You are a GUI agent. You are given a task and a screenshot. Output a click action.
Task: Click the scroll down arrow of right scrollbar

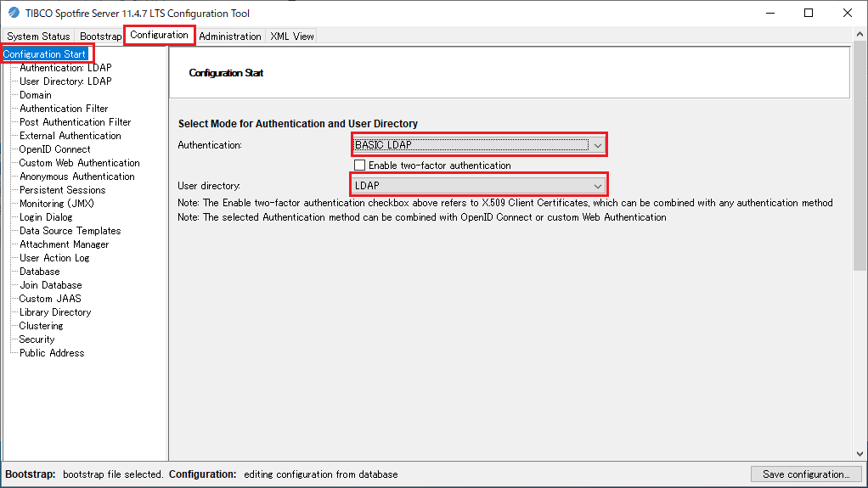coord(860,454)
